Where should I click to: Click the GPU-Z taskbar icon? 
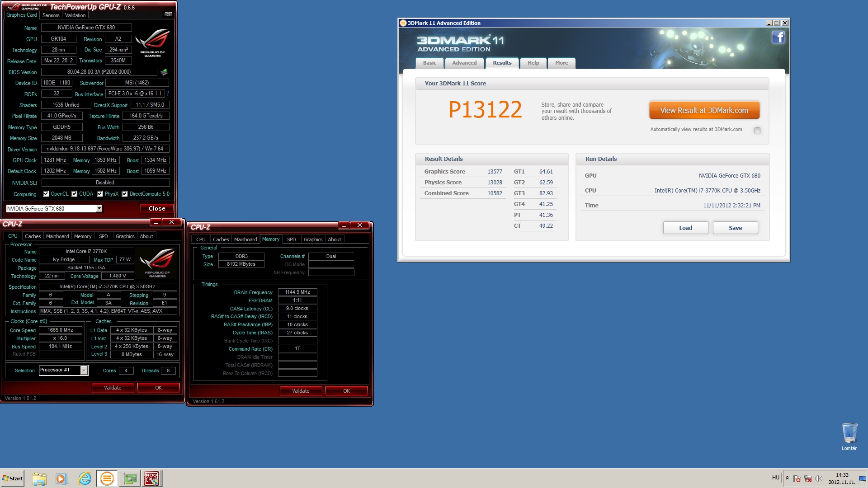pos(130,479)
